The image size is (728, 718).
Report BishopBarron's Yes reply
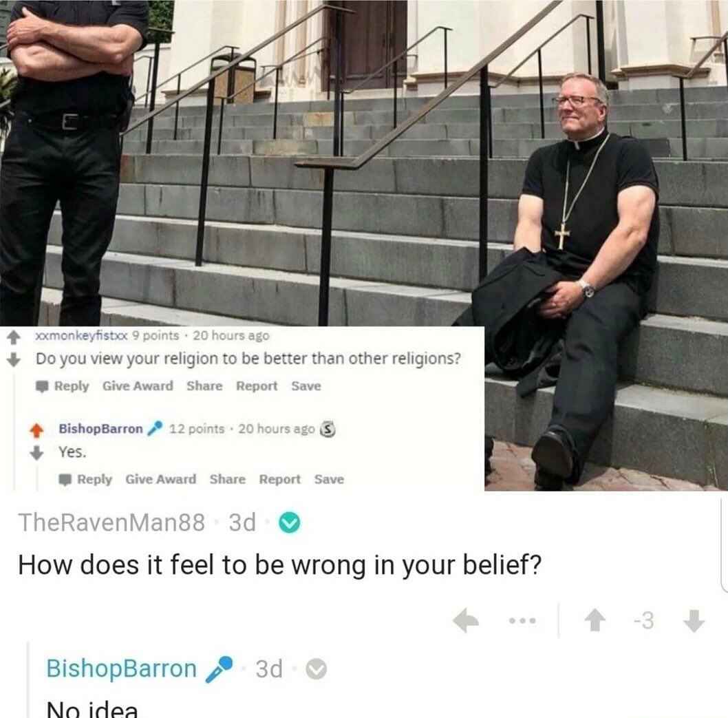pyautogui.click(x=280, y=479)
